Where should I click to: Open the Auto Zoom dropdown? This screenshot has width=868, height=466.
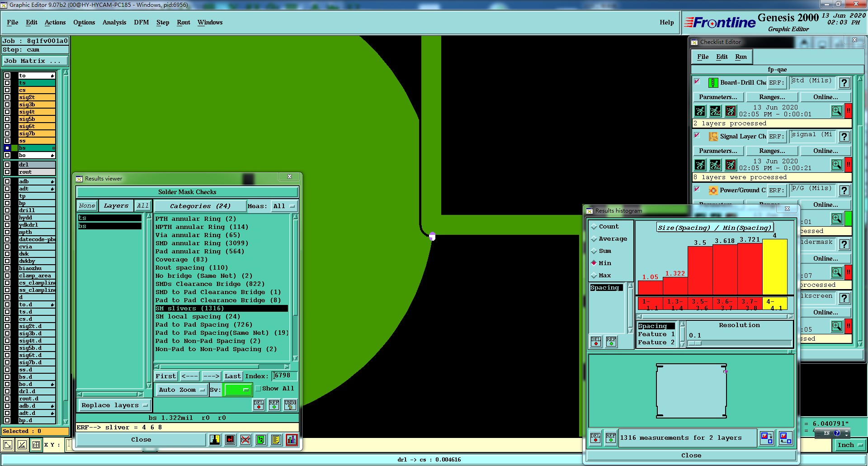[182, 390]
